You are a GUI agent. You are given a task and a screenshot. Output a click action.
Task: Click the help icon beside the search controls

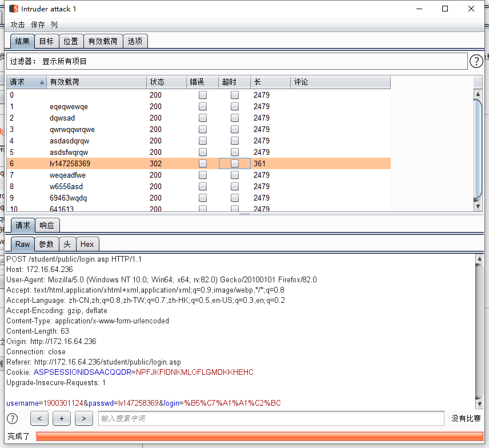pos(13,419)
